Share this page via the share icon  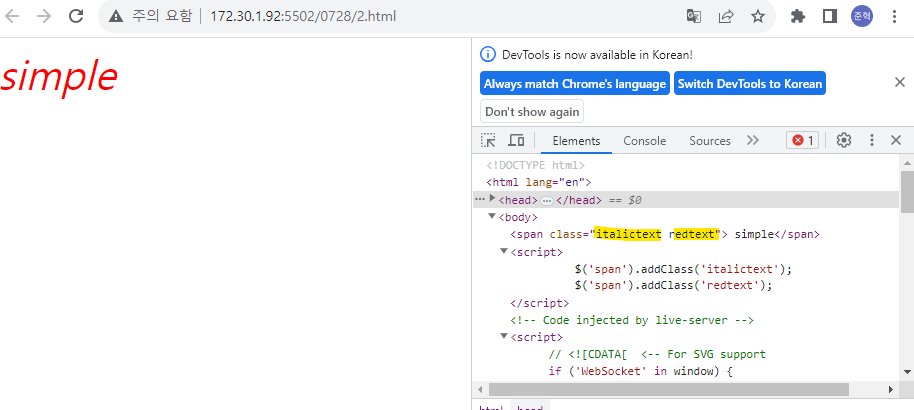point(726,16)
